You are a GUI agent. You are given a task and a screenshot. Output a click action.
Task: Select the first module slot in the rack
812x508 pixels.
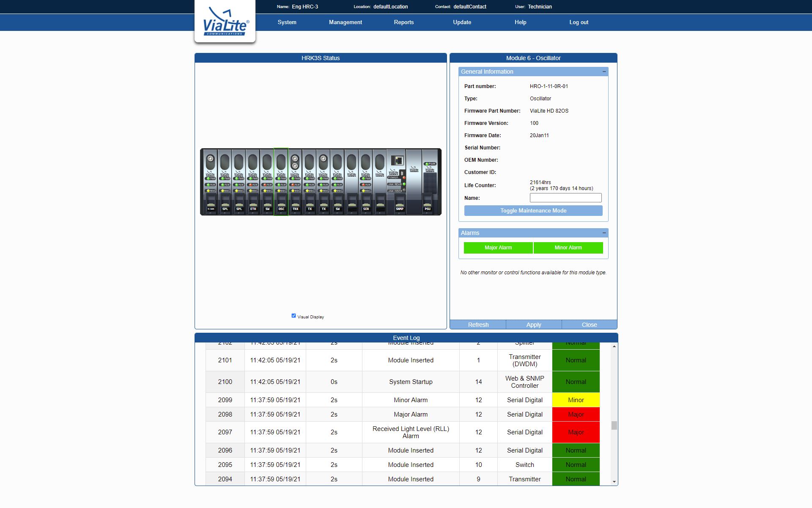(x=211, y=182)
